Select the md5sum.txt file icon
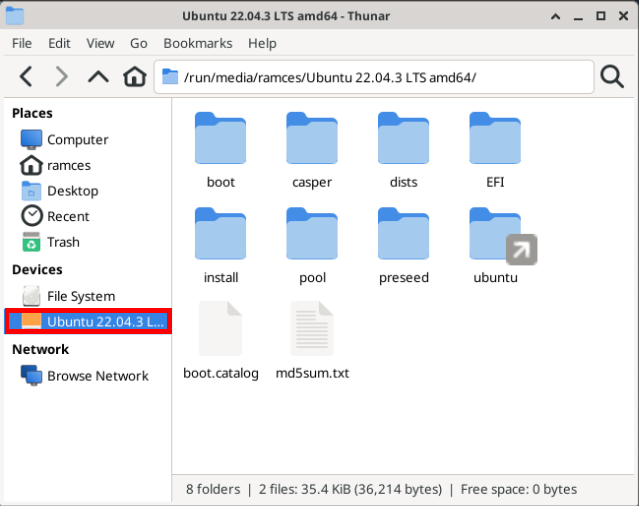Viewport: 639px width, 506px height. pos(312,328)
